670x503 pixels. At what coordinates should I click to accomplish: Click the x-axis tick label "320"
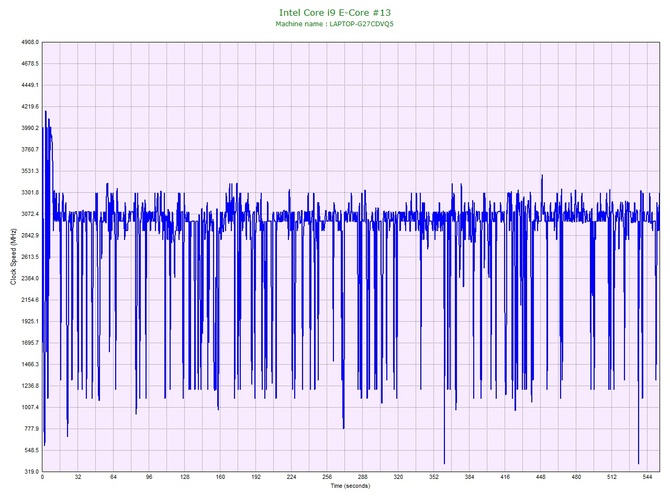(x=398, y=477)
